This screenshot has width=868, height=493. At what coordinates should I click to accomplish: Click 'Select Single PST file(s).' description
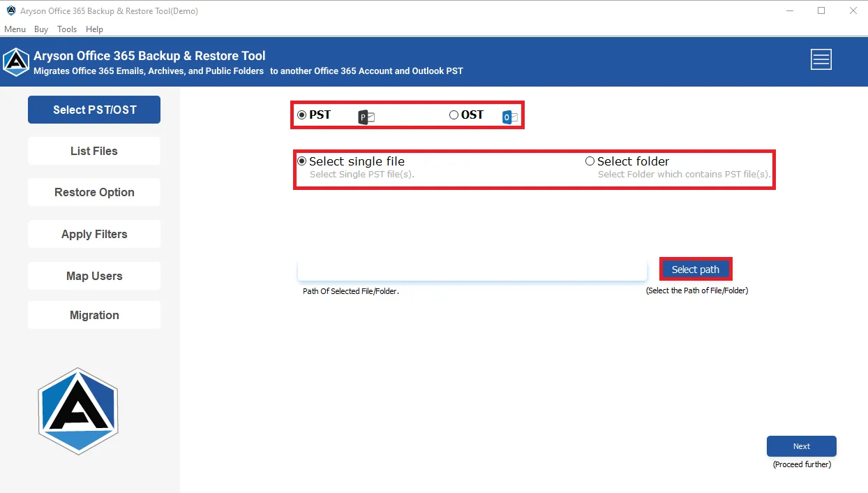pos(362,175)
